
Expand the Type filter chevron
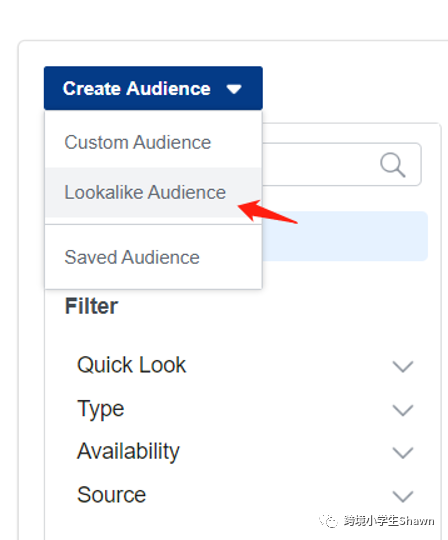point(403,410)
